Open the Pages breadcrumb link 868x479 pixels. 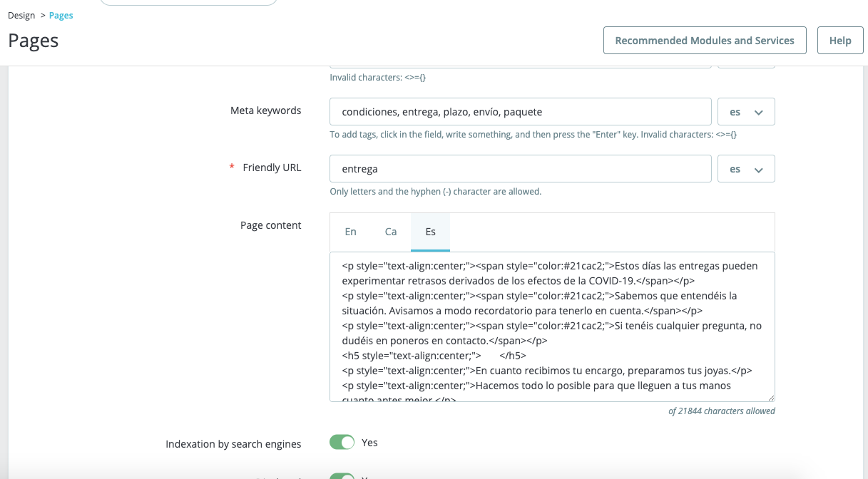[61, 16]
